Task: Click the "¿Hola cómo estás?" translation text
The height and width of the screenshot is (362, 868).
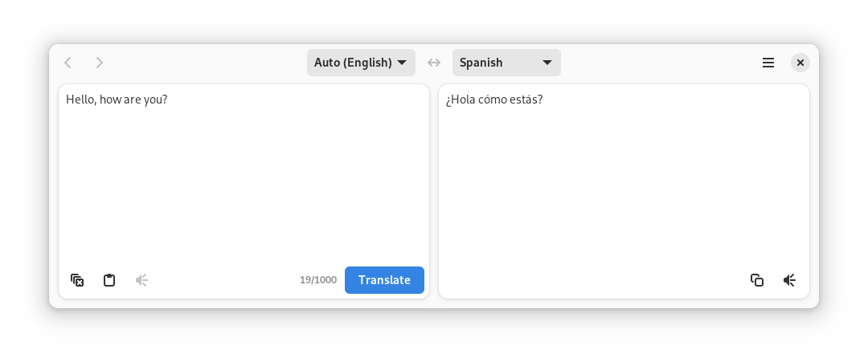Action: [494, 100]
